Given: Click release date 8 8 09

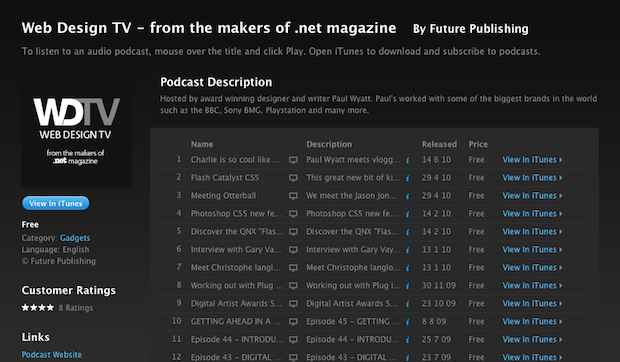Looking at the screenshot, I should click(x=434, y=321).
